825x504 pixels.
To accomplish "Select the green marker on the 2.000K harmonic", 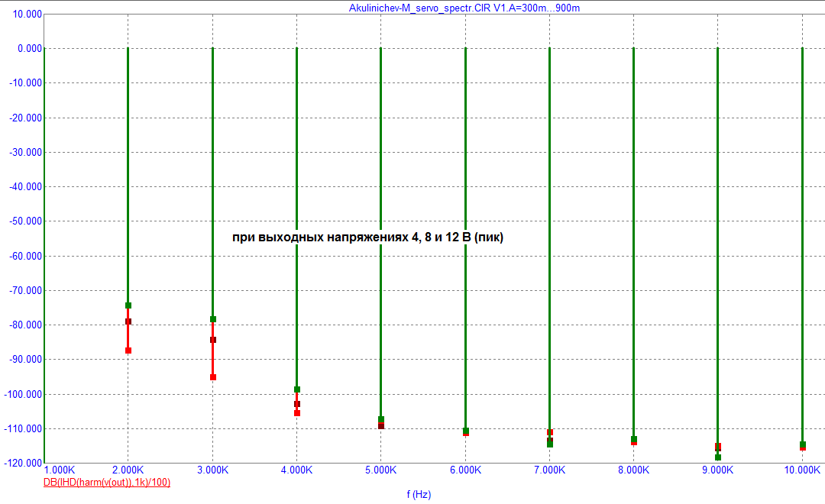I will [128, 305].
